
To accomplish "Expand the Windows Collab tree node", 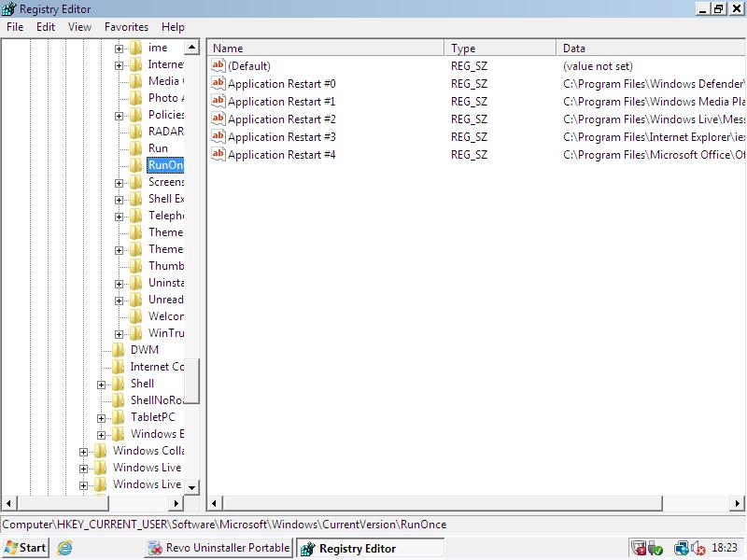I will point(83,452).
